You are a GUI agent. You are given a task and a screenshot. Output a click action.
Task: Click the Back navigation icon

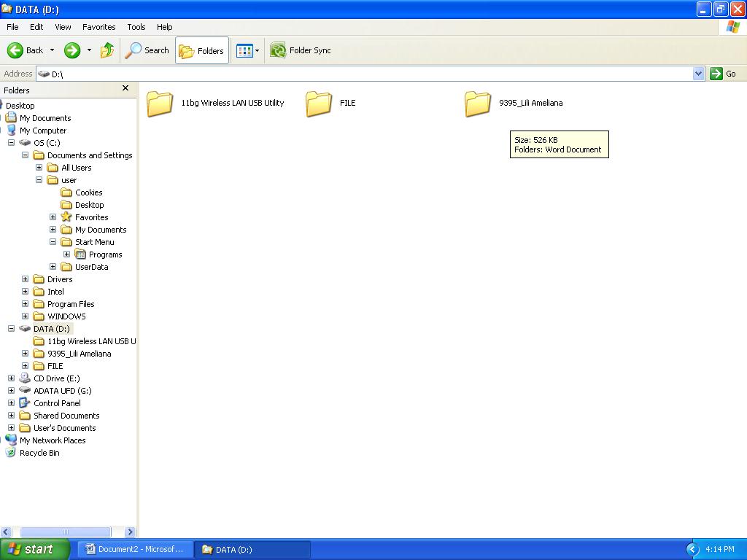17,50
